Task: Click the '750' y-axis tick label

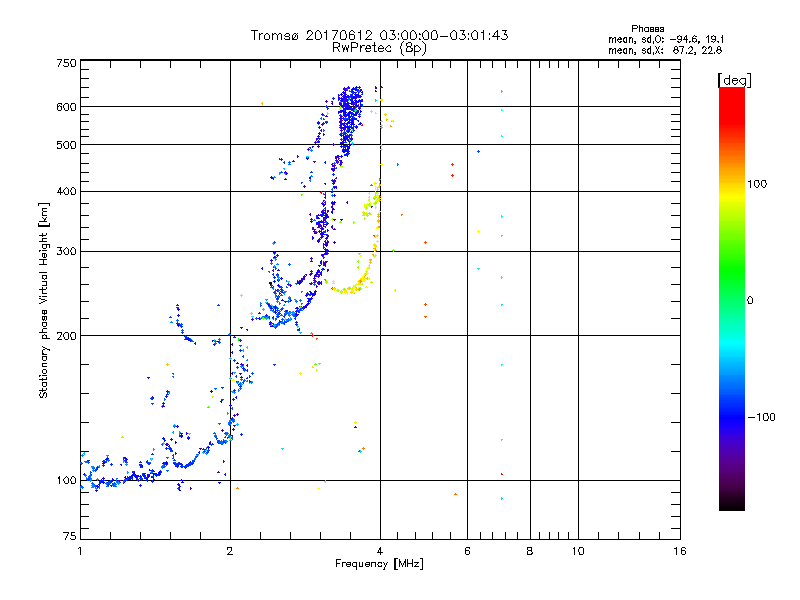Action: (x=66, y=63)
